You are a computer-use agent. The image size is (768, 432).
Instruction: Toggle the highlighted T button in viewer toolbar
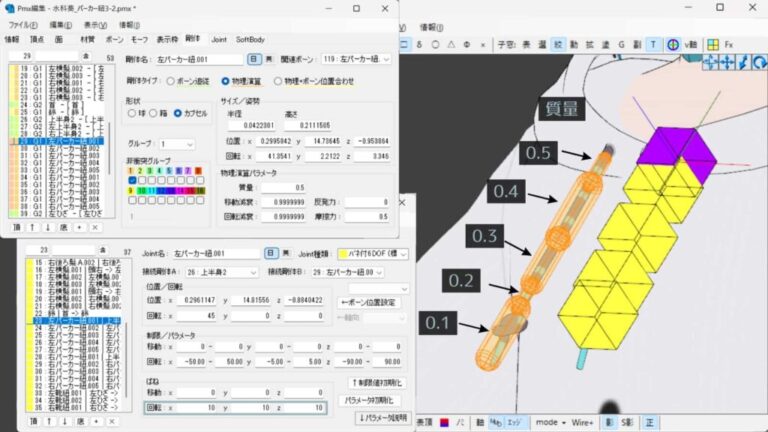coord(653,45)
